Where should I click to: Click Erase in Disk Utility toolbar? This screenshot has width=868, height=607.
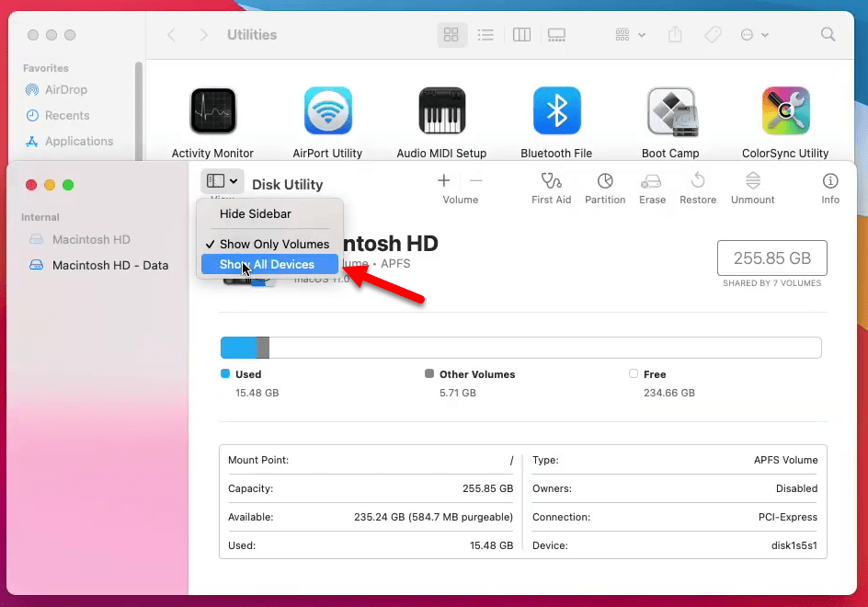pos(652,189)
